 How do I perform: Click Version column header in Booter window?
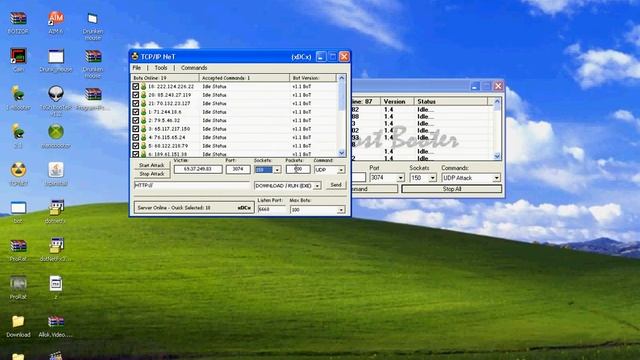coord(397,101)
